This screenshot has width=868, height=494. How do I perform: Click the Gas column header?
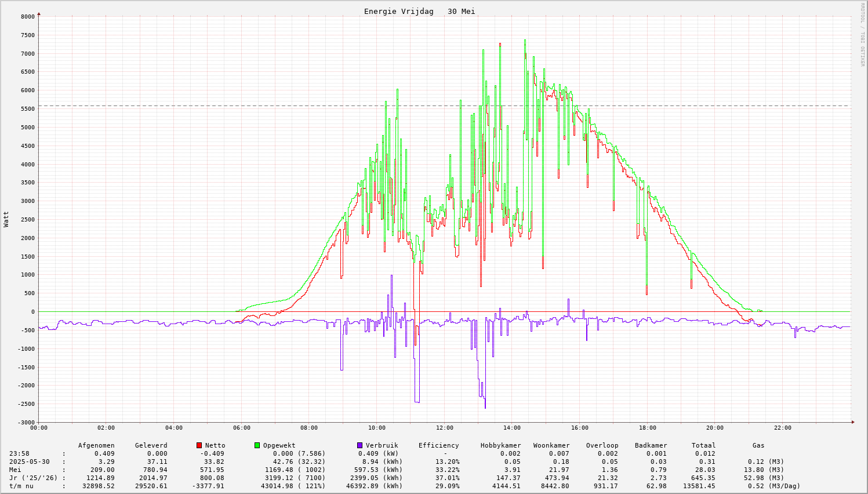pyautogui.click(x=758, y=445)
